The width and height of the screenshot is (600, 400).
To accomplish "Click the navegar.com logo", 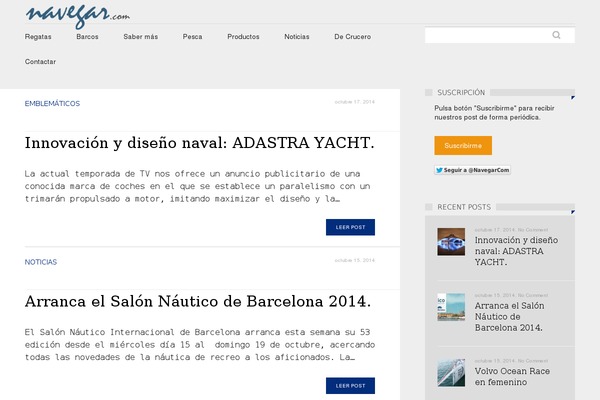I will pyautogui.click(x=78, y=16).
